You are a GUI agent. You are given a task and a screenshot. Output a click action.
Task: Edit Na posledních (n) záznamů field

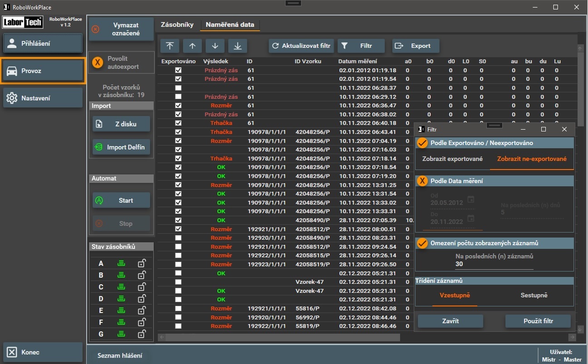click(494, 264)
